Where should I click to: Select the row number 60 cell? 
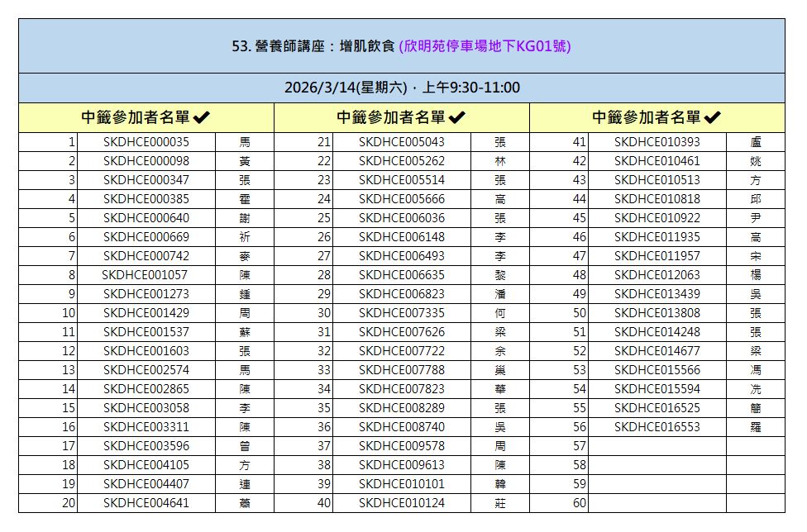pos(559,503)
